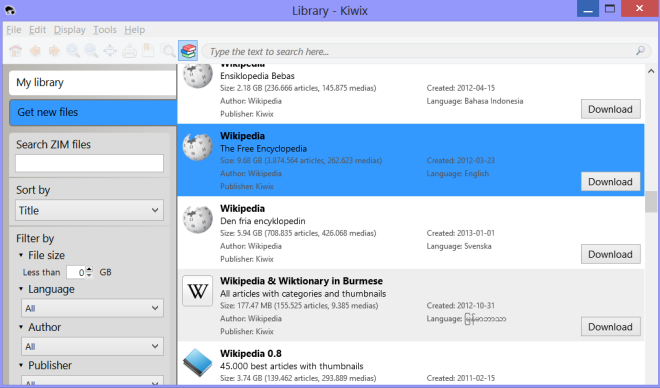The height and width of the screenshot is (388, 660).
Task: Click the Forward arrow icon
Action: [x=54, y=51]
